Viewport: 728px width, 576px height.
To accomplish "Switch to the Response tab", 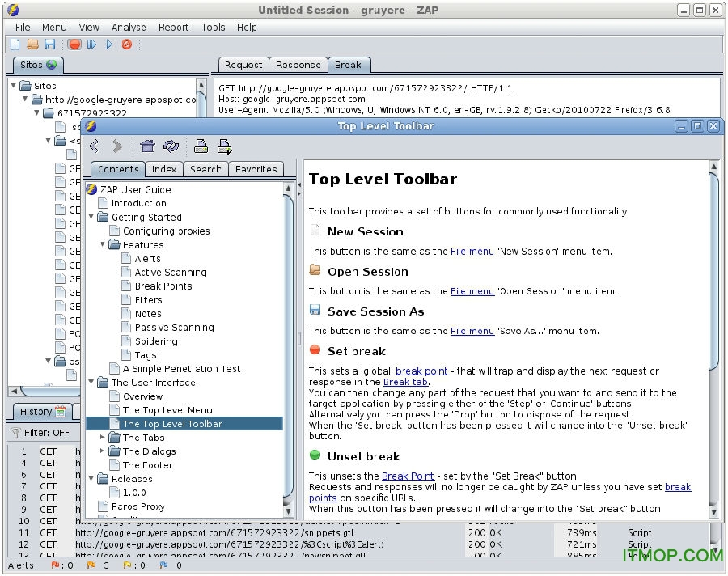I will click(x=298, y=65).
